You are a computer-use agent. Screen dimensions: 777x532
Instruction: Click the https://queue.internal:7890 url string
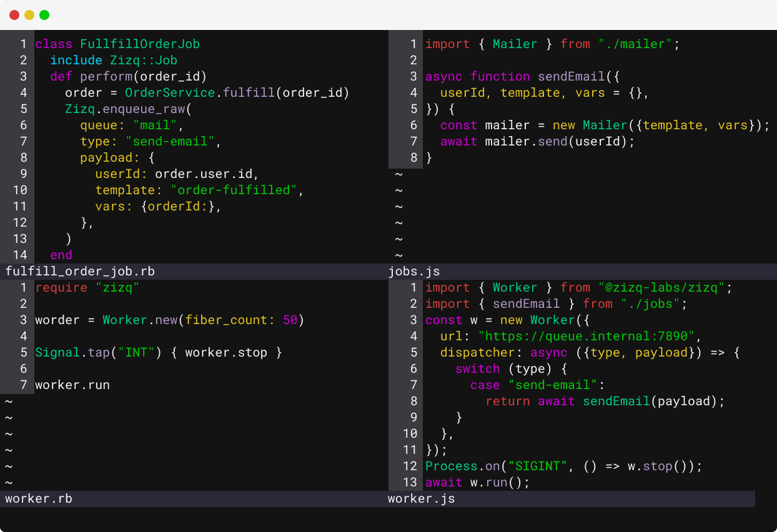point(586,336)
